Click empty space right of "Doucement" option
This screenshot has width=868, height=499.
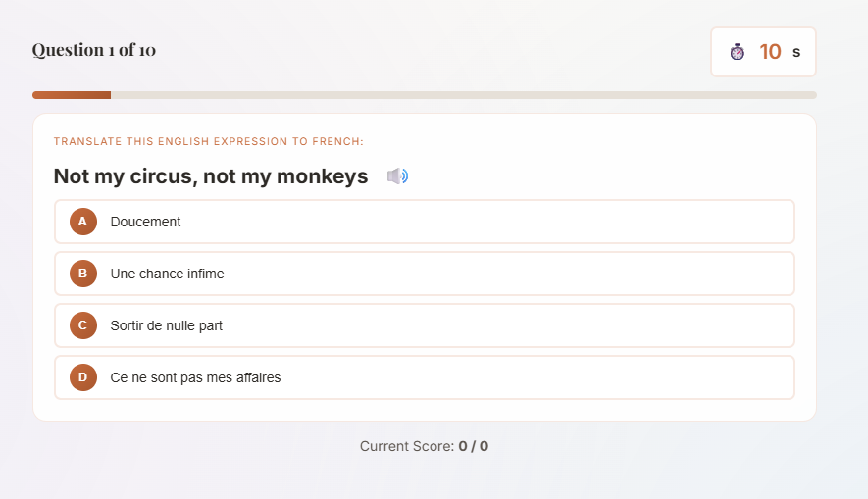[490, 222]
